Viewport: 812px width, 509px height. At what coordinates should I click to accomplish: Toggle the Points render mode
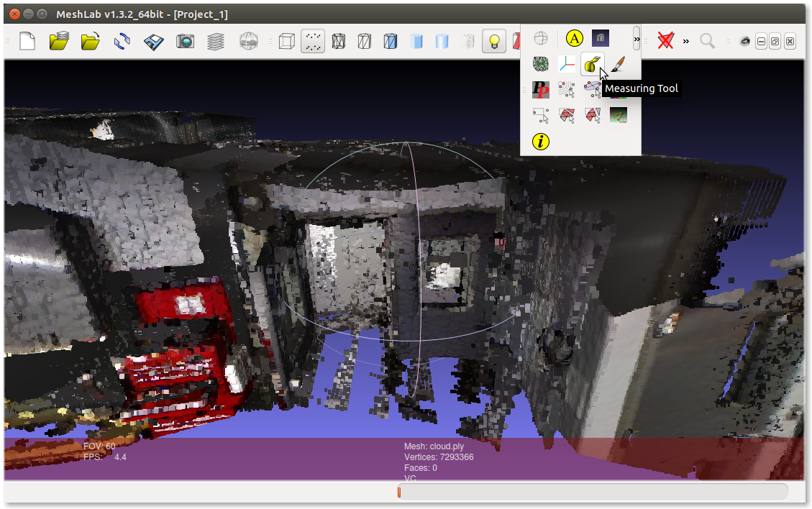[x=312, y=41]
